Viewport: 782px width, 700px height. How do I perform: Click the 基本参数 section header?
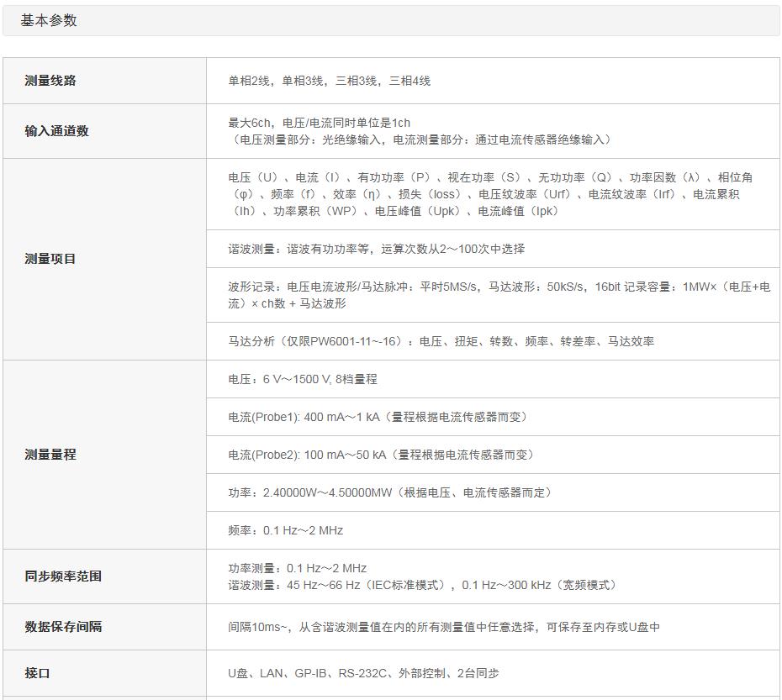[49, 21]
